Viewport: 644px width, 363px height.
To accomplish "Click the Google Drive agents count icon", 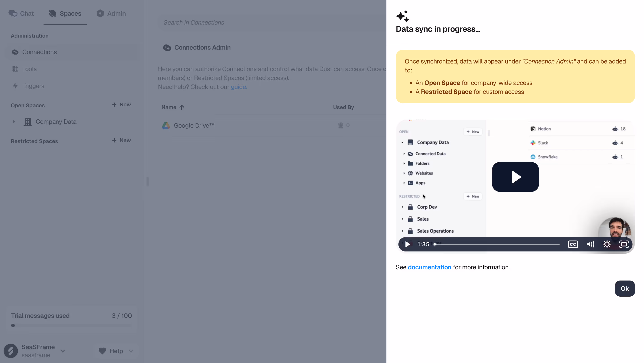I will 341,125.
